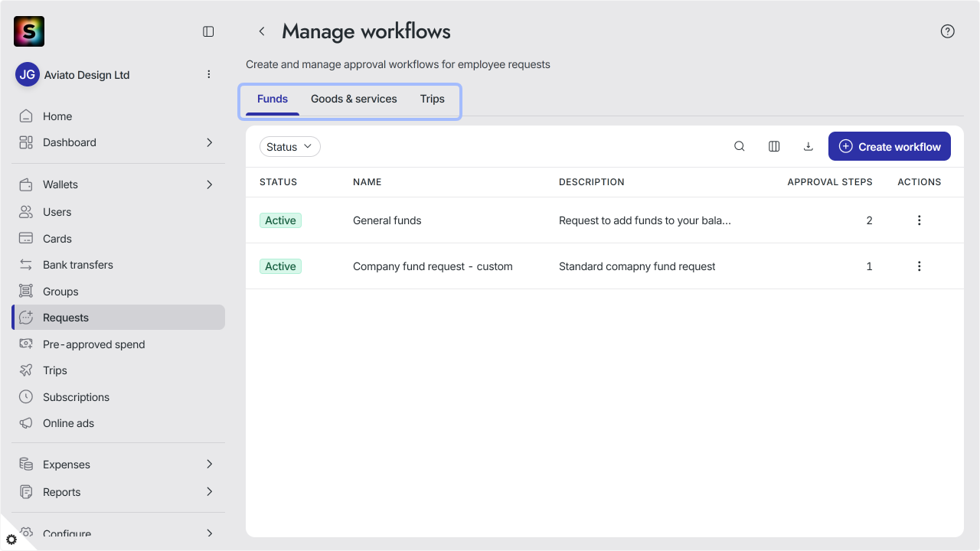Open the help question mark icon
980x551 pixels.
pyautogui.click(x=948, y=31)
